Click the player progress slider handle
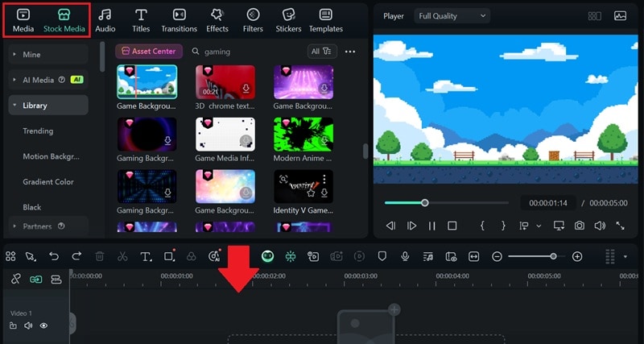644x344 pixels. 425,203
